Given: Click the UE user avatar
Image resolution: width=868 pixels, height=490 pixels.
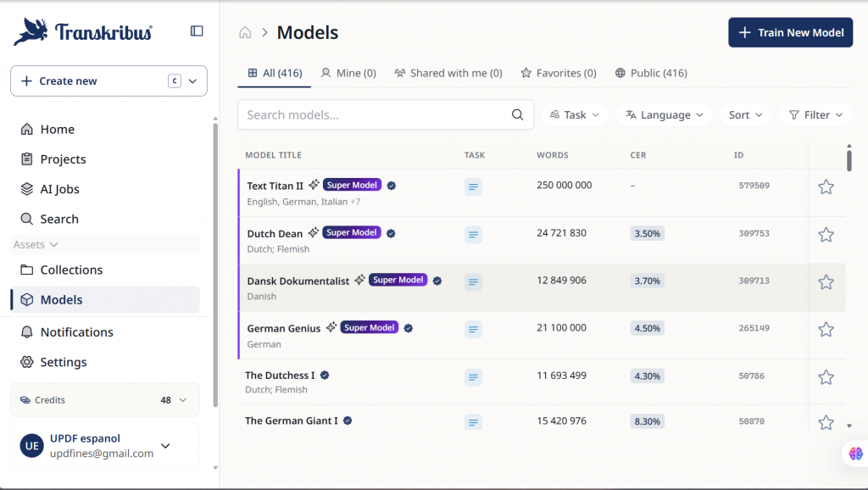Looking at the screenshot, I should [x=32, y=446].
